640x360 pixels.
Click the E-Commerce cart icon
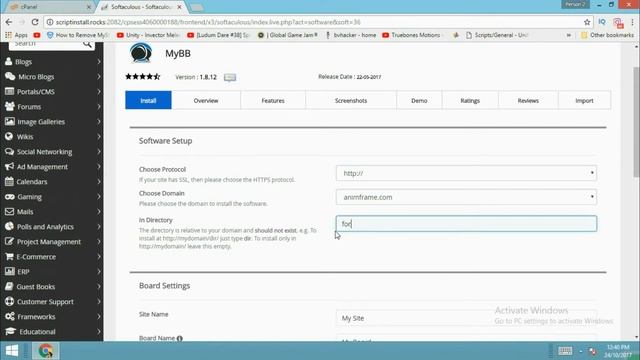[9, 257]
